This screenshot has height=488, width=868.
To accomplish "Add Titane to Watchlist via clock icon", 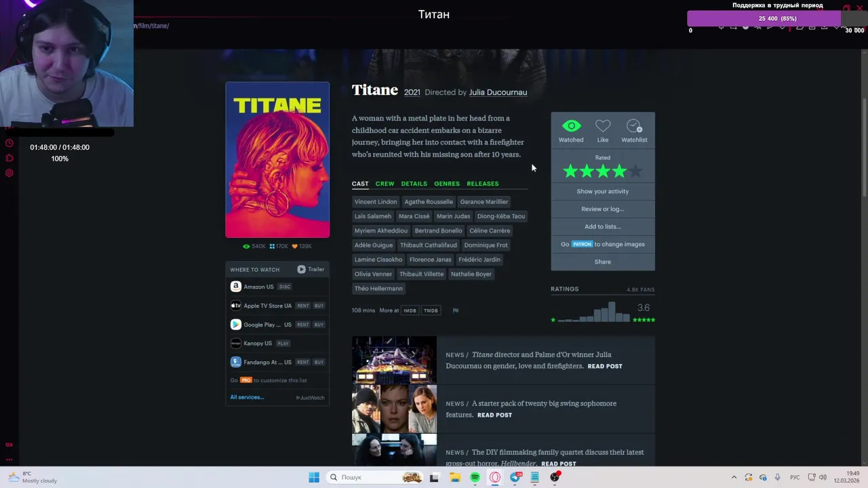I will [x=634, y=126].
